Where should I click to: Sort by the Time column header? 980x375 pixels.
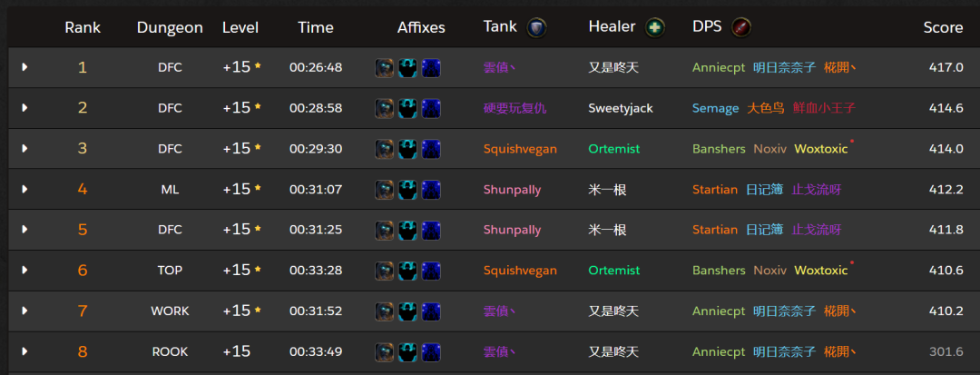pos(316,27)
